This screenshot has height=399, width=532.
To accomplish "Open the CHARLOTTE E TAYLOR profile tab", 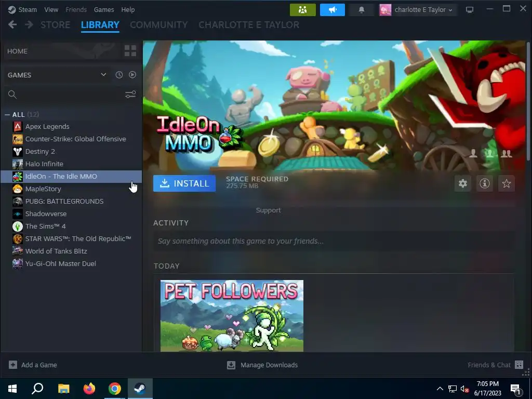I will [249, 25].
